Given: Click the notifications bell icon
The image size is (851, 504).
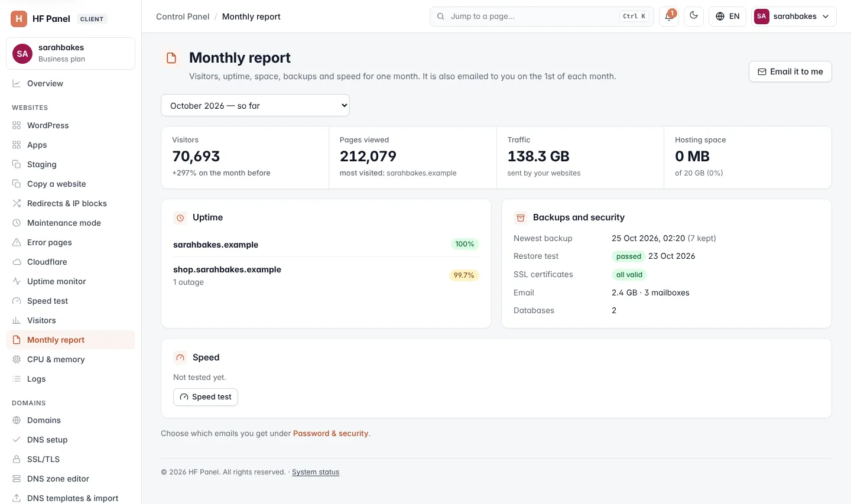Looking at the screenshot, I should coord(669,17).
